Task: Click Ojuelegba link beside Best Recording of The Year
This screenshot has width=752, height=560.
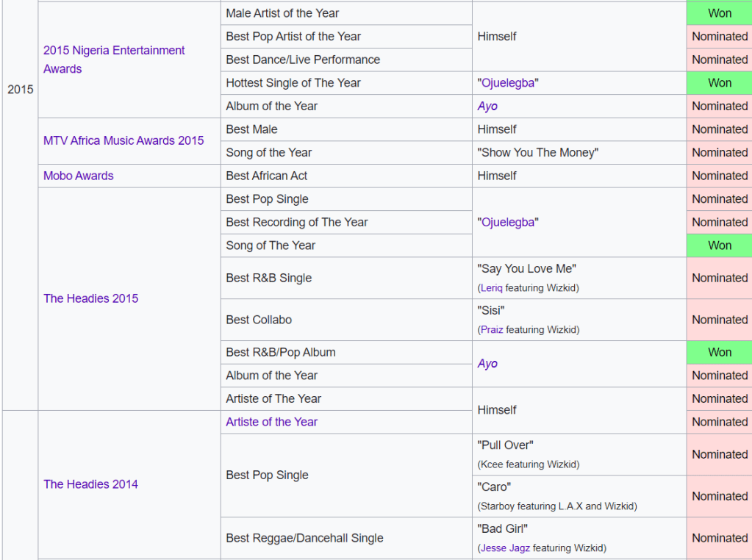Action: click(507, 223)
